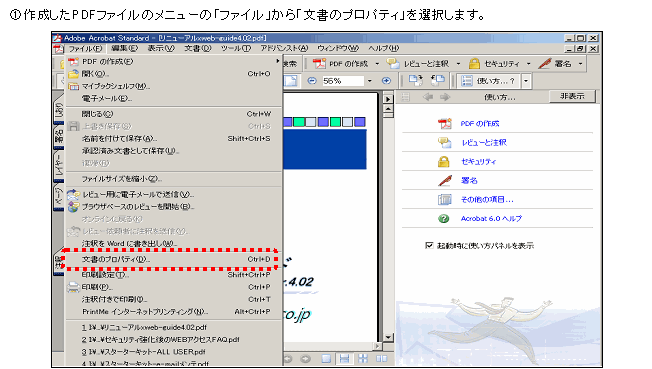Select 文書のプロパティ(D) menu entry
Image resolution: width=652 pixels, height=369 pixels.
click(170, 259)
